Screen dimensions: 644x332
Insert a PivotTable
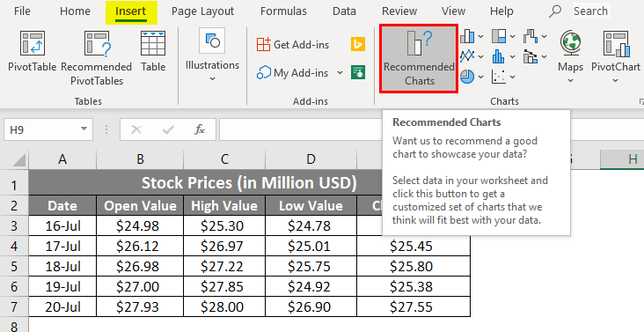(x=32, y=51)
